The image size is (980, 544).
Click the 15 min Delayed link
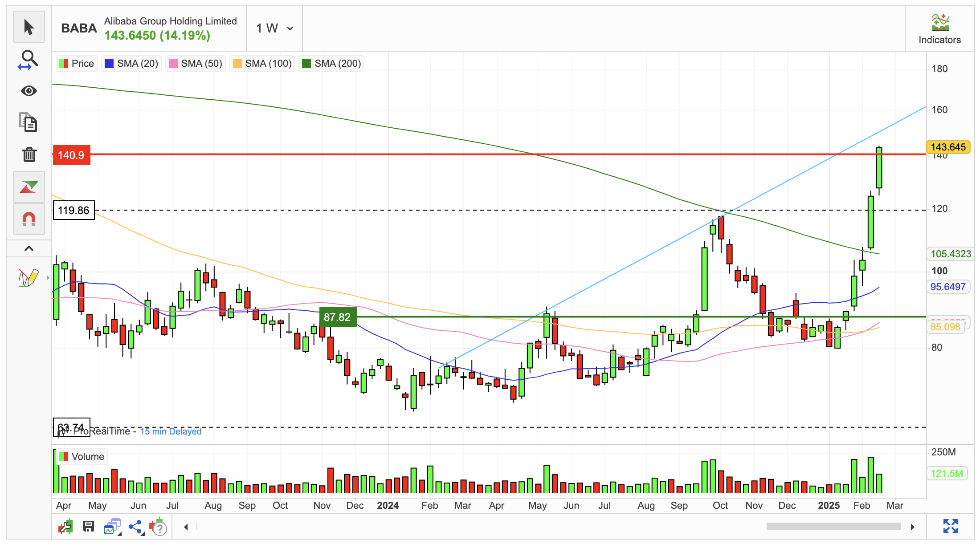pyautogui.click(x=171, y=431)
